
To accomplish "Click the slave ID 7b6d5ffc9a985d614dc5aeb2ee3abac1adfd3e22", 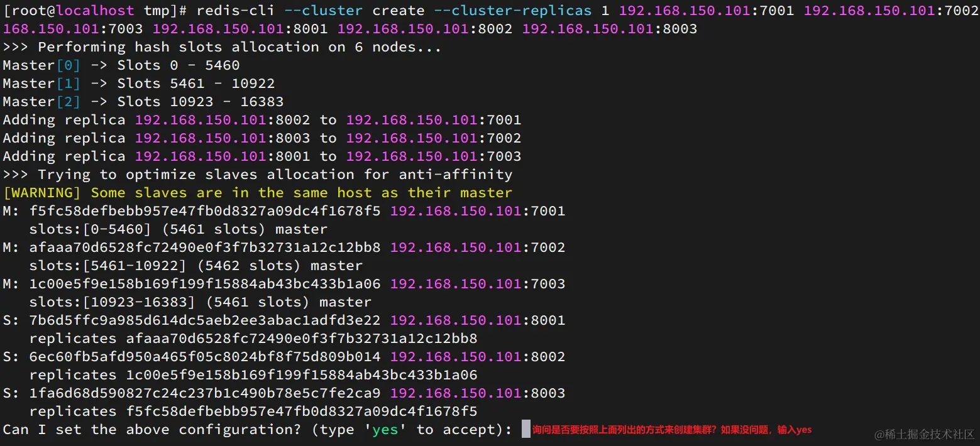I will (x=205, y=320).
